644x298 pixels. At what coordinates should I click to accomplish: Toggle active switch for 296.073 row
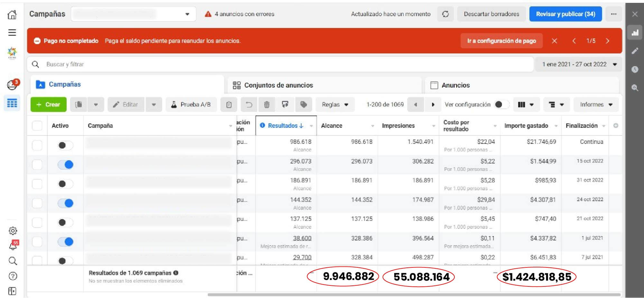pos(65,165)
